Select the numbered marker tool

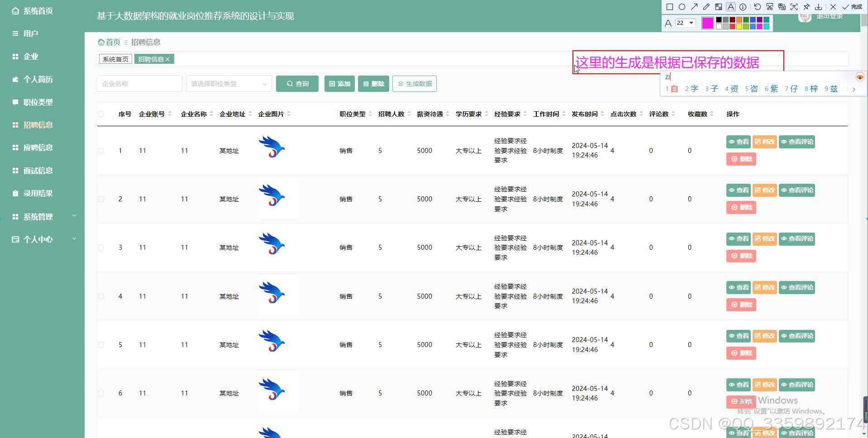[x=743, y=7]
